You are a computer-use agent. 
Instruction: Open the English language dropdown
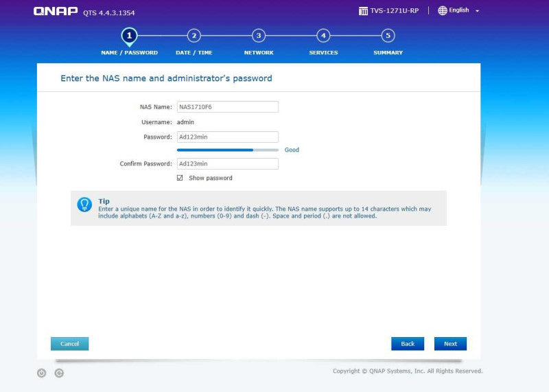tap(458, 10)
